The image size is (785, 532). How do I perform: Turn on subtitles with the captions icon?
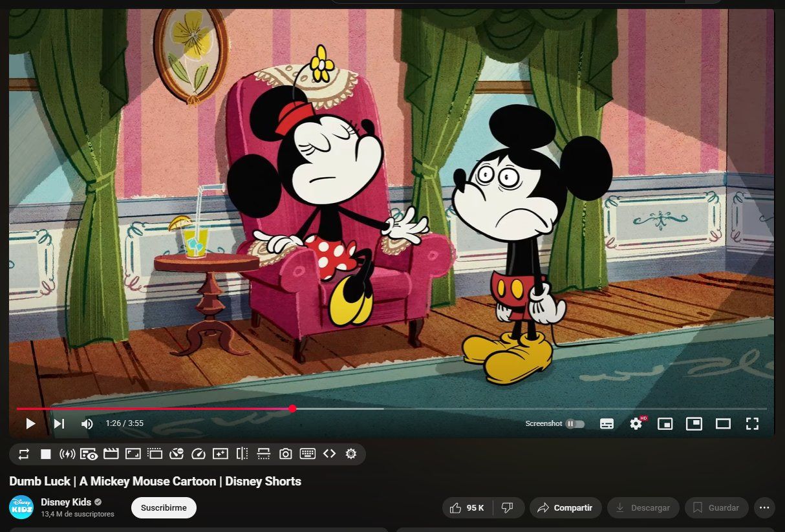pos(607,424)
